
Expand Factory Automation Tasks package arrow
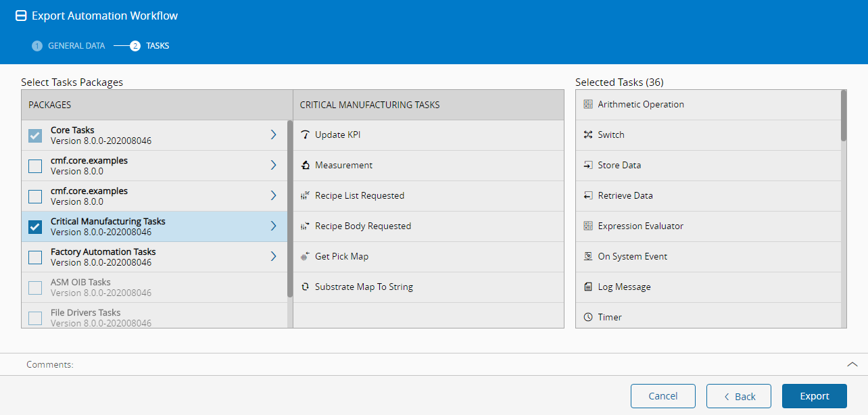click(273, 257)
